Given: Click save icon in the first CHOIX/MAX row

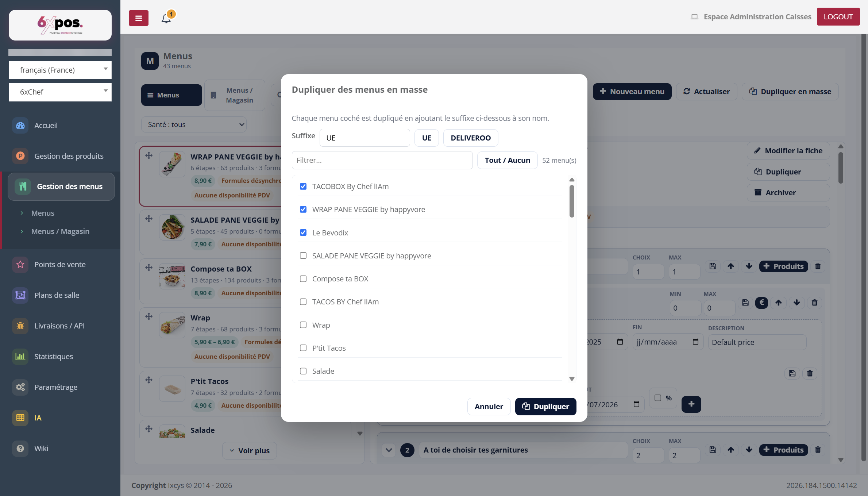Looking at the screenshot, I should point(713,266).
